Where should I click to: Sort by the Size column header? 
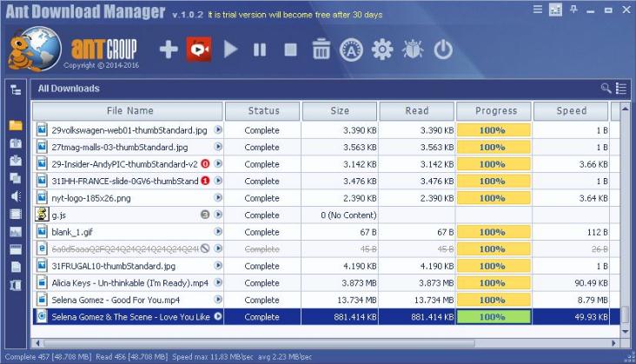tap(340, 111)
